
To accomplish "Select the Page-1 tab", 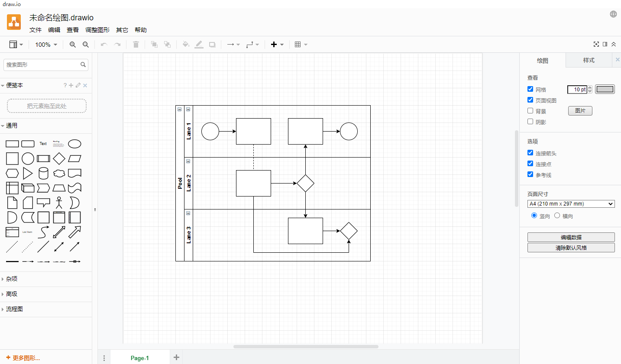I will tap(139, 358).
